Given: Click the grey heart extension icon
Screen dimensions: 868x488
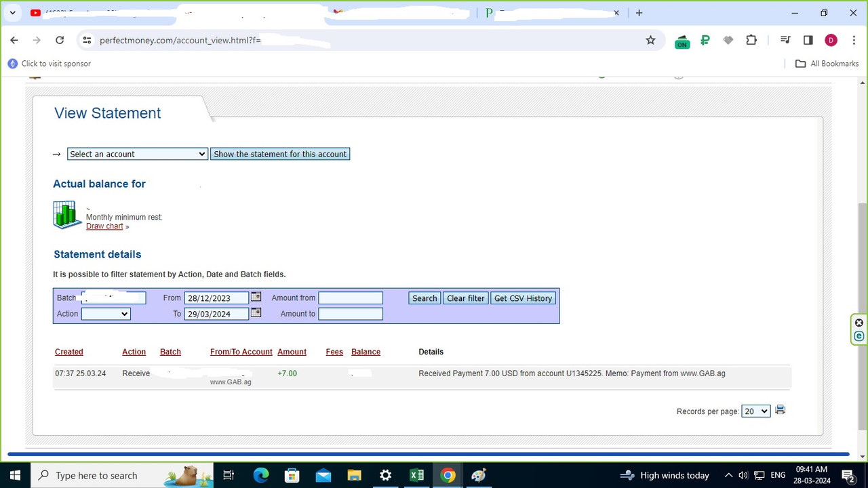Looking at the screenshot, I should 728,40.
